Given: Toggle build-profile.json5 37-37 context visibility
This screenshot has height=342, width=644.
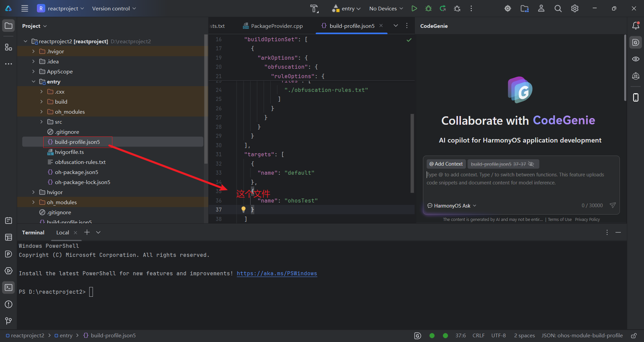Looking at the screenshot, I should point(531,164).
